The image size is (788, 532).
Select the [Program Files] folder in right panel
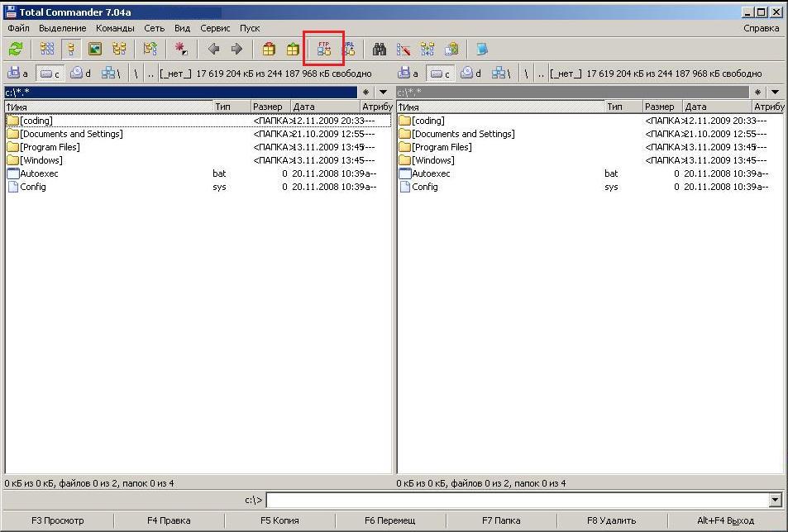coord(442,147)
